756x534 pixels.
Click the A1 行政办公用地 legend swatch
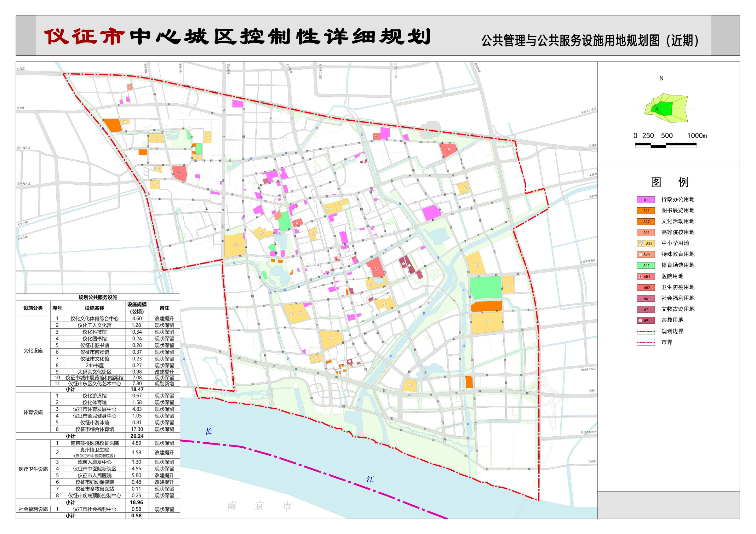point(645,199)
